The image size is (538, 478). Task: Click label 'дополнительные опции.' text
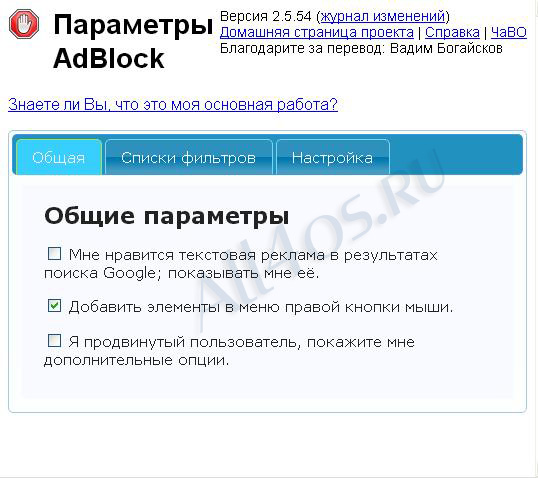(x=136, y=360)
